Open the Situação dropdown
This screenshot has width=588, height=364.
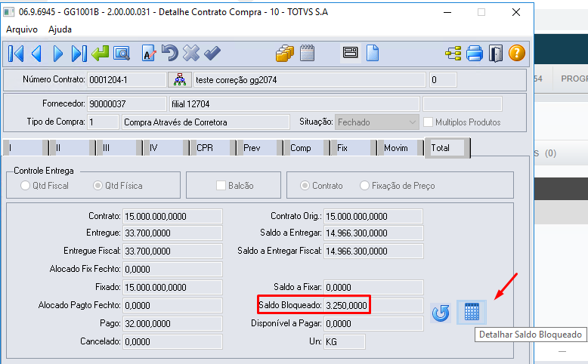(x=376, y=122)
